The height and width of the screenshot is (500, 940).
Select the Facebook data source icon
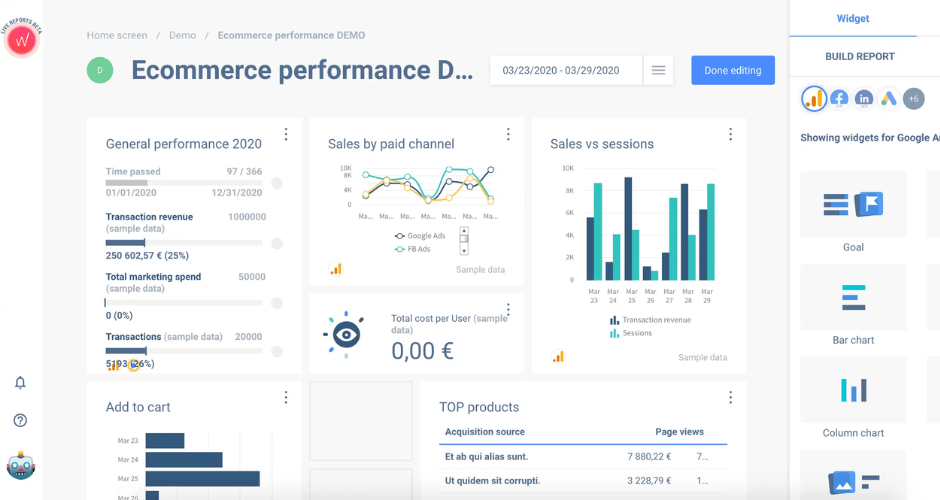(x=839, y=98)
